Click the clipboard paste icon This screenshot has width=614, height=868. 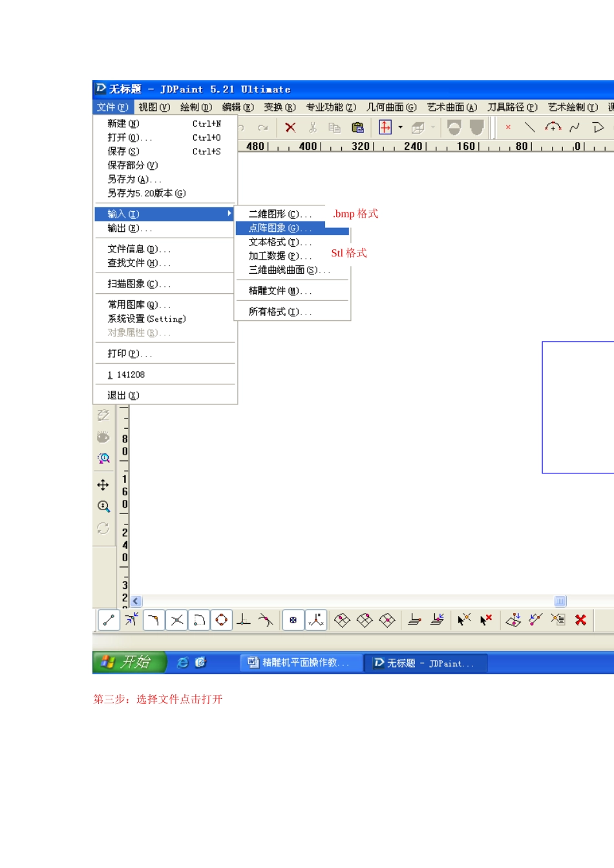pos(357,128)
